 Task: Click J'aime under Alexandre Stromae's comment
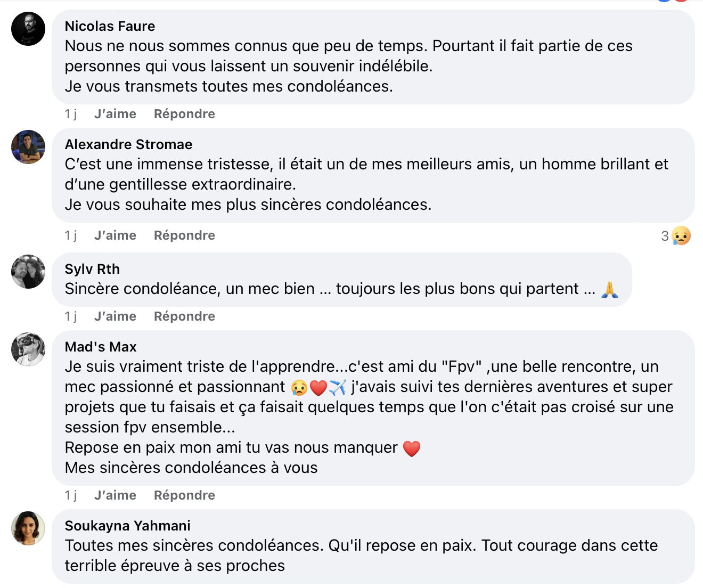pos(115,235)
